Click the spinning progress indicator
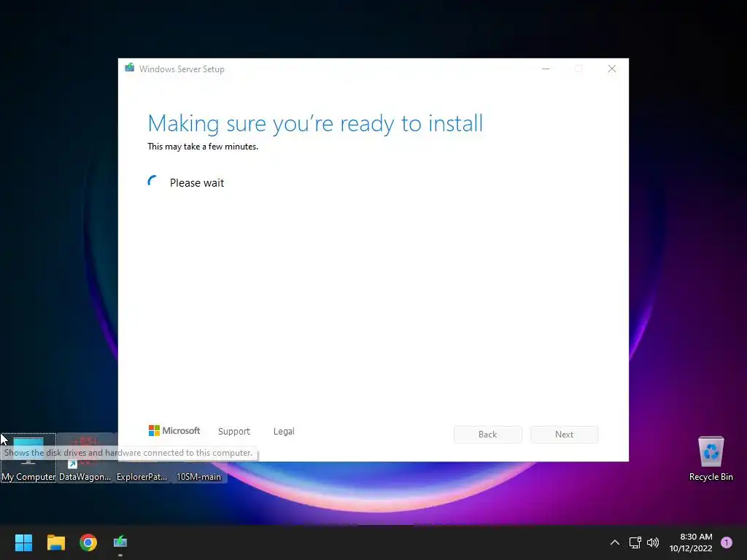 point(152,181)
